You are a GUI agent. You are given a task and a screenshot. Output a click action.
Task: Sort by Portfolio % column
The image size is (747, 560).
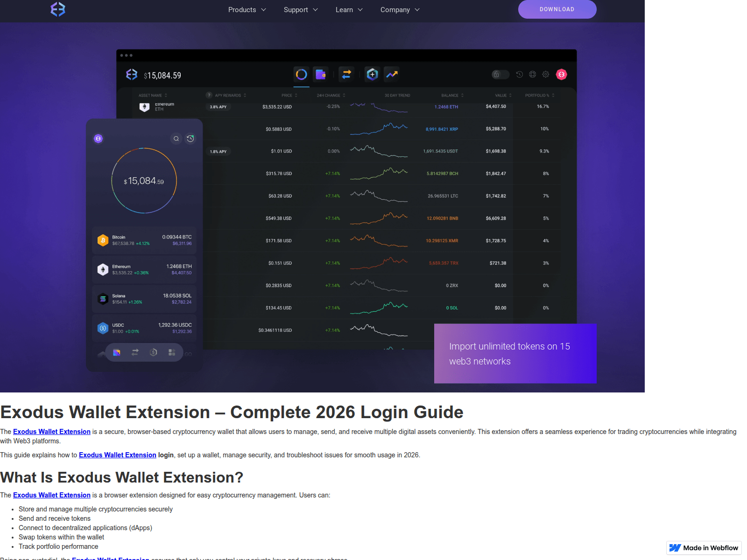pyautogui.click(x=540, y=95)
